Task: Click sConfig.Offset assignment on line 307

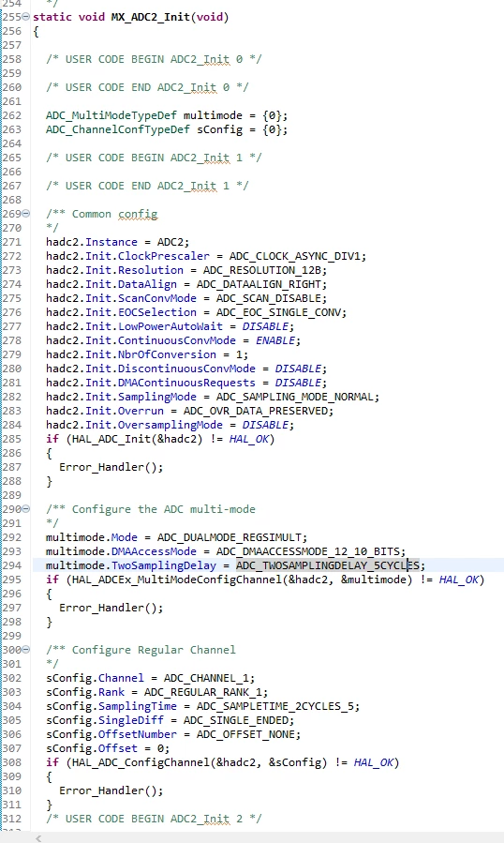Action: point(108,748)
